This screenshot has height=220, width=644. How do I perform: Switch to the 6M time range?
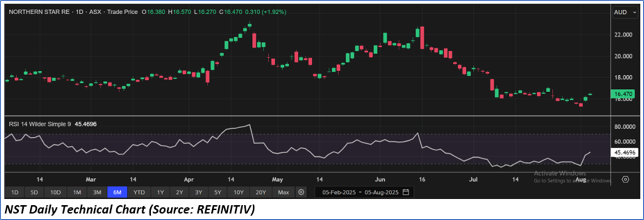(117, 192)
